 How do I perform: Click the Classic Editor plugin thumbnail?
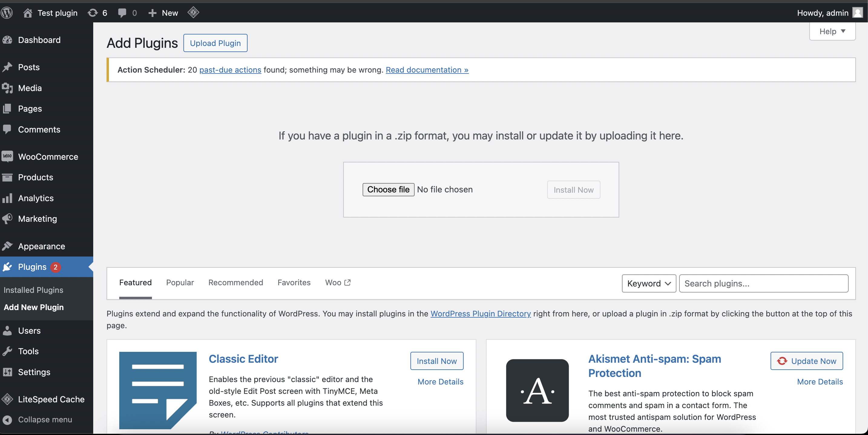(158, 390)
